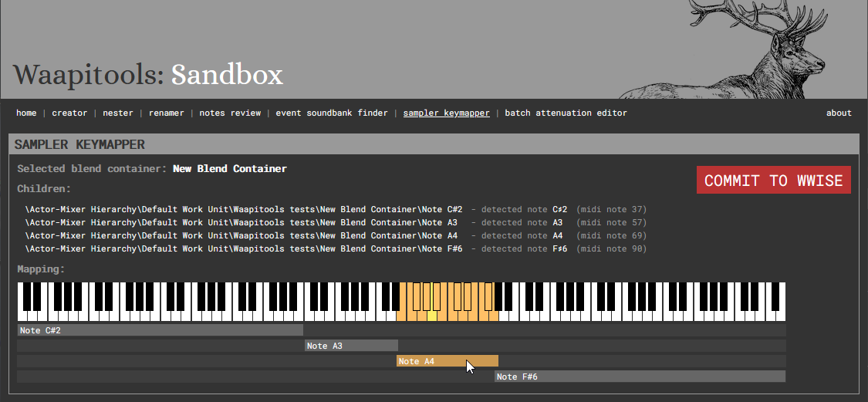
Task: Select the Note F#6 mapping bar
Action: click(x=640, y=377)
